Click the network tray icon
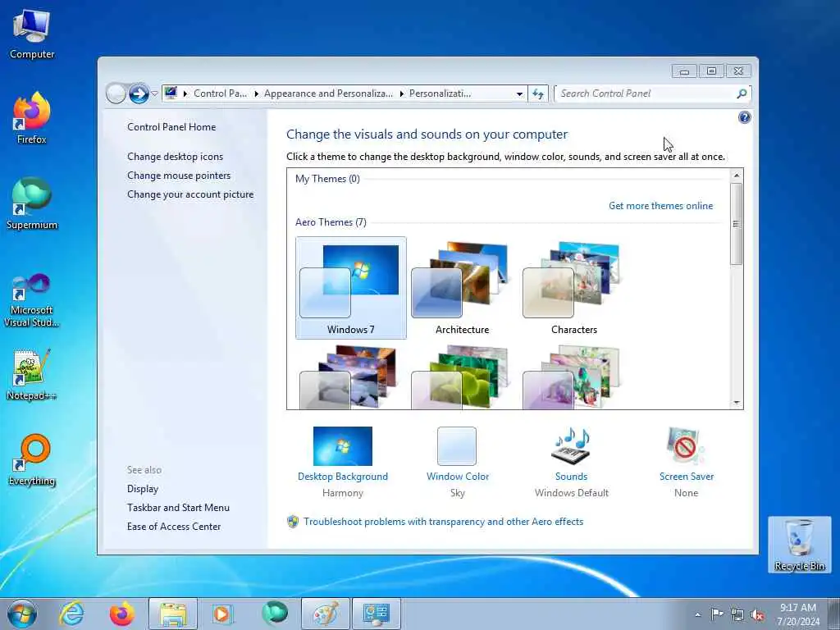Viewport: 840px width, 630px height. pos(737,614)
